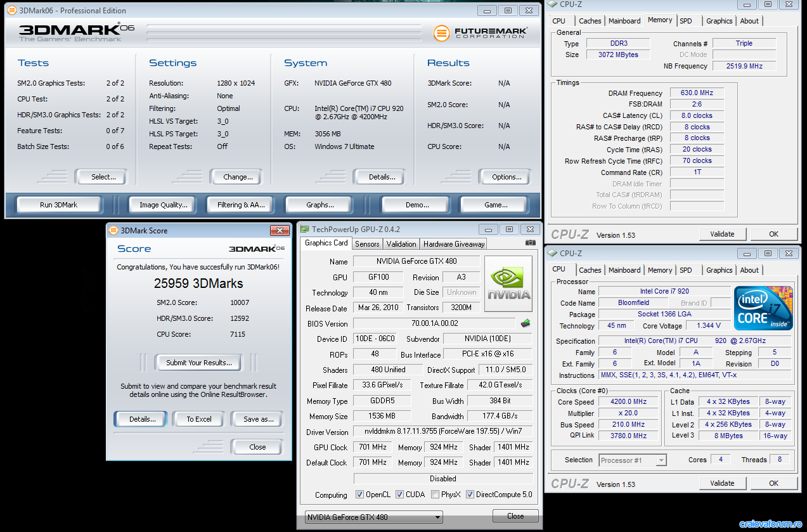Click Validate in upper CPU-Z window
This screenshot has height=532, width=807.
point(722,234)
